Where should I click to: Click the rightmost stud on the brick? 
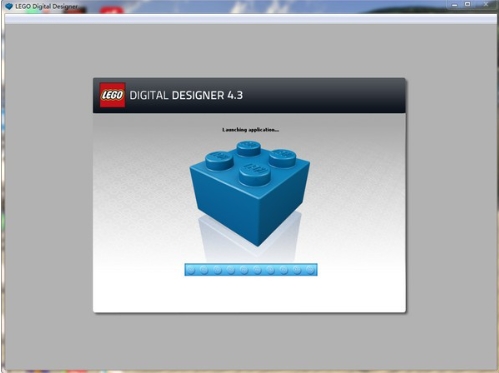pyautogui.click(x=282, y=158)
